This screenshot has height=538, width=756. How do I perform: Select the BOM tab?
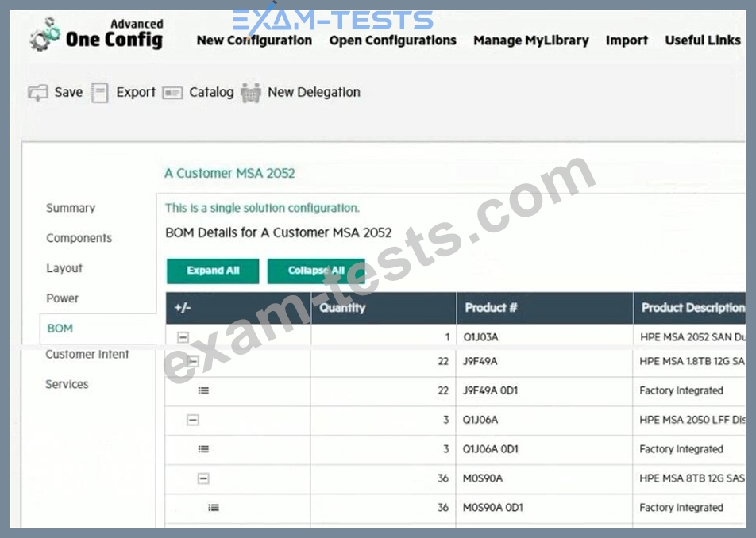(x=60, y=329)
